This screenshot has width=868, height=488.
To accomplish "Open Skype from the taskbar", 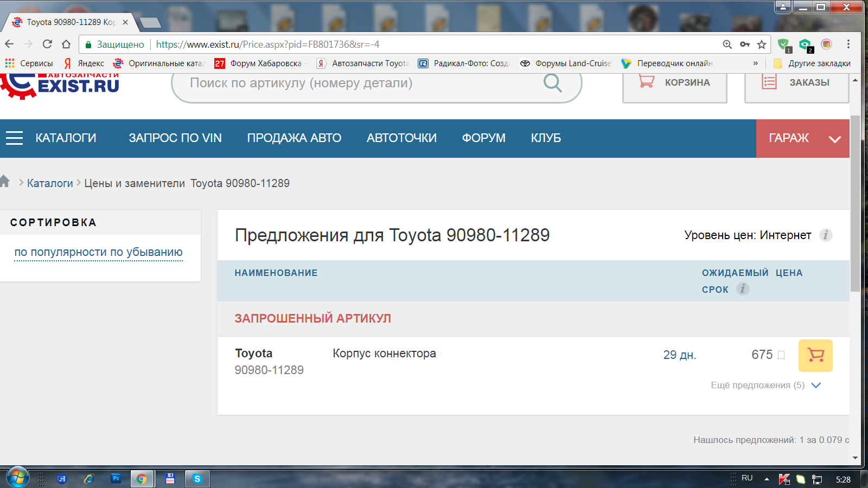I will click(197, 479).
